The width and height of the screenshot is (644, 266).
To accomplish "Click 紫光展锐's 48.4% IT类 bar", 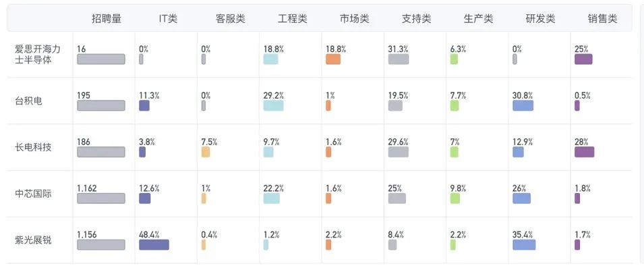I will 154,245.
